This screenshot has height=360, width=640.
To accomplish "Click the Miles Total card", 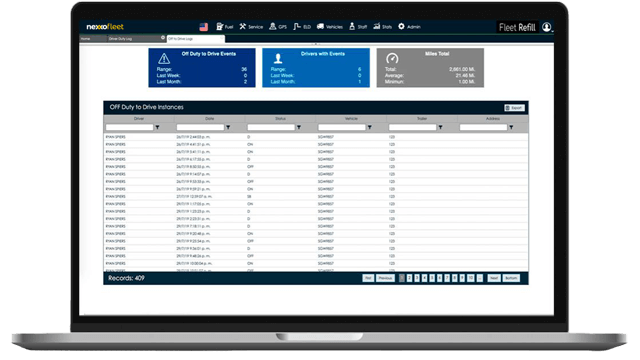I will click(x=430, y=68).
